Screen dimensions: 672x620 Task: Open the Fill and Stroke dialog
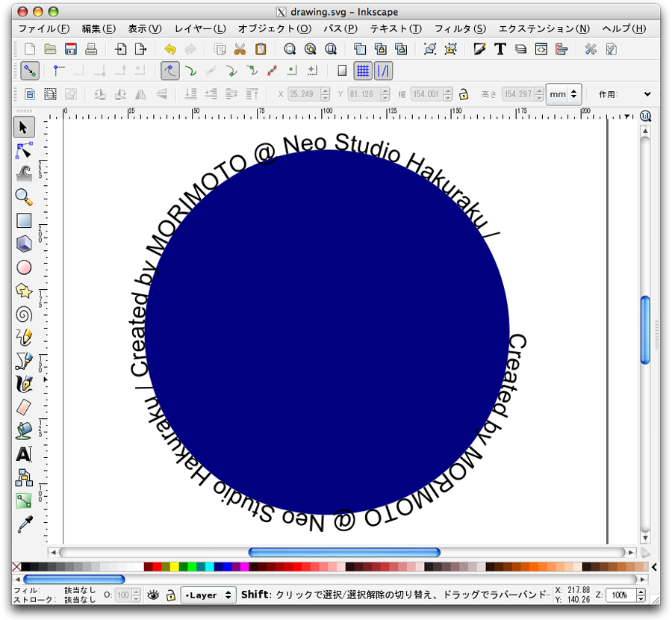pos(479,49)
